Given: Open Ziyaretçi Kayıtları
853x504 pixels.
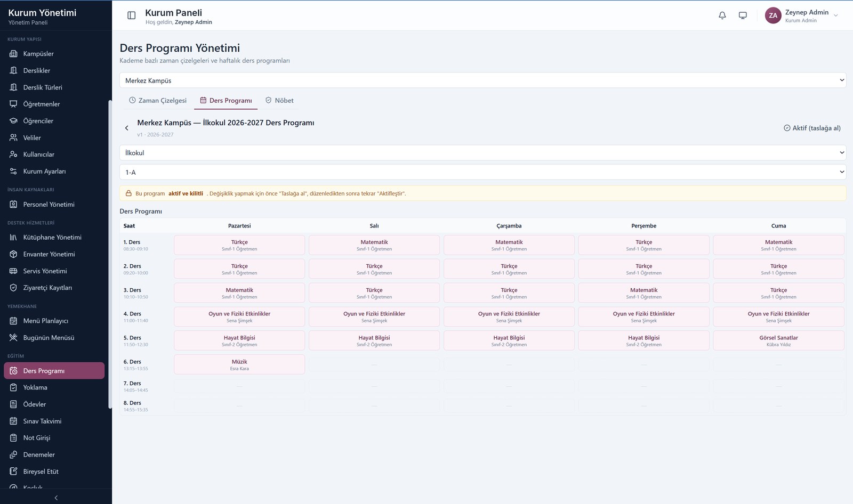Looking at the screenshot, I should click(54, 288).
